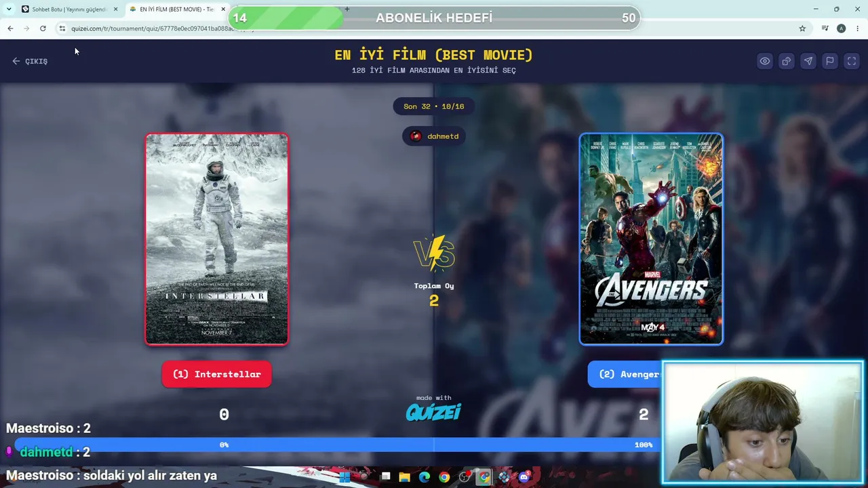Open the site information icon in address bar
Image resolution: width=868 pixels, height=488 pixels.
(62, 28)
